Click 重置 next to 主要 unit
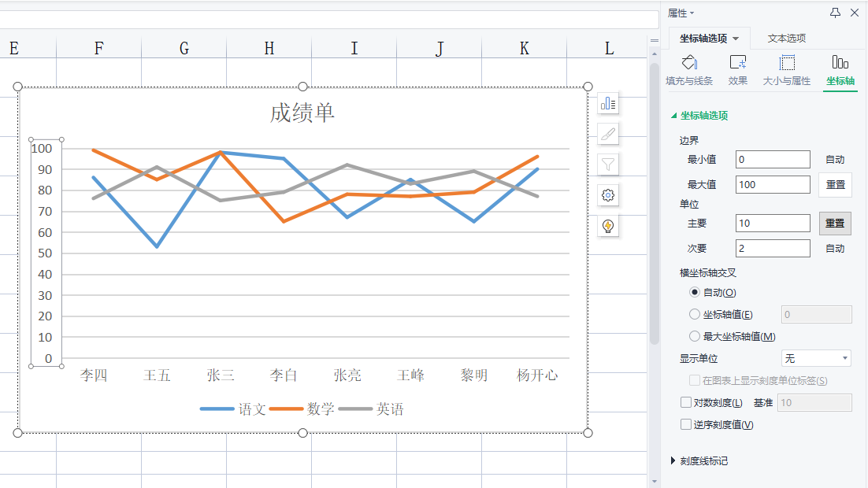Image resolution: width=868 pixels, height=488 pixels. (835, 223)
